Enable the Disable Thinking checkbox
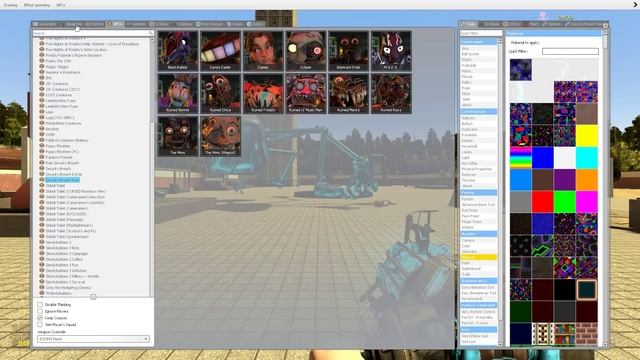The image size is (640, 360). tap(40, 304)
